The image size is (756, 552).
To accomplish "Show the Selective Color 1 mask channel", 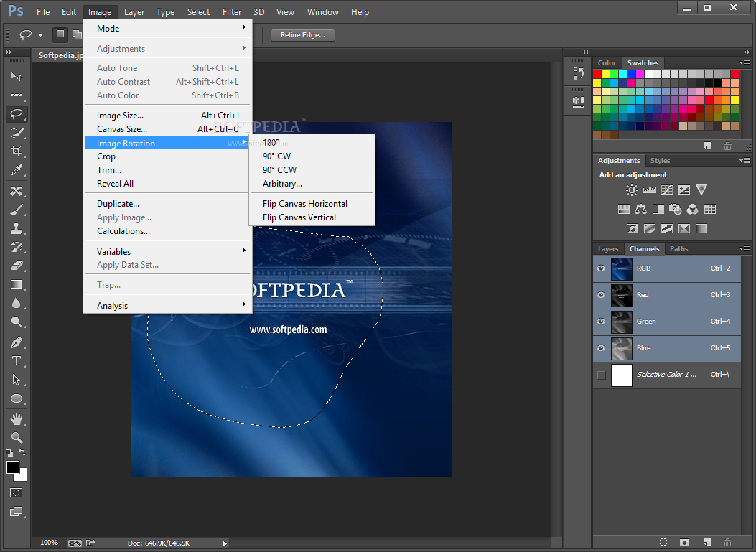I will tap(601, 375).
